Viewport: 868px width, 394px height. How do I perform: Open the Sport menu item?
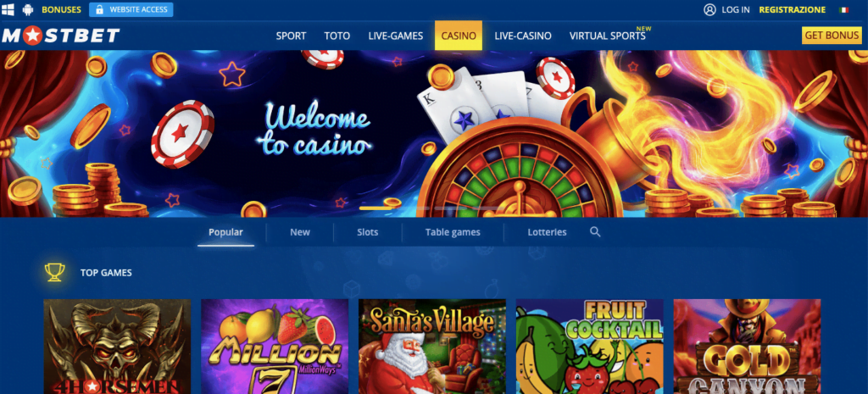pyautogui.click(x=292, y=36)
